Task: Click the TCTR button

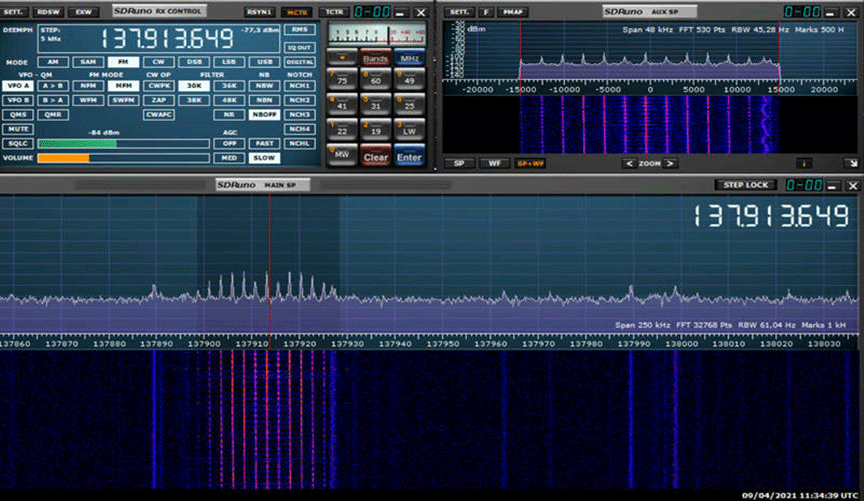Action: pos(334,12)
